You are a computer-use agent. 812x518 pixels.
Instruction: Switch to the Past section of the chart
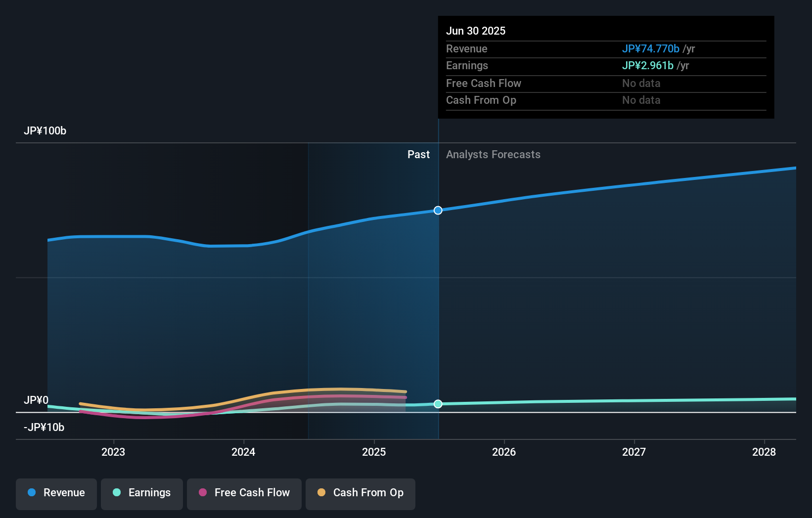419,154
